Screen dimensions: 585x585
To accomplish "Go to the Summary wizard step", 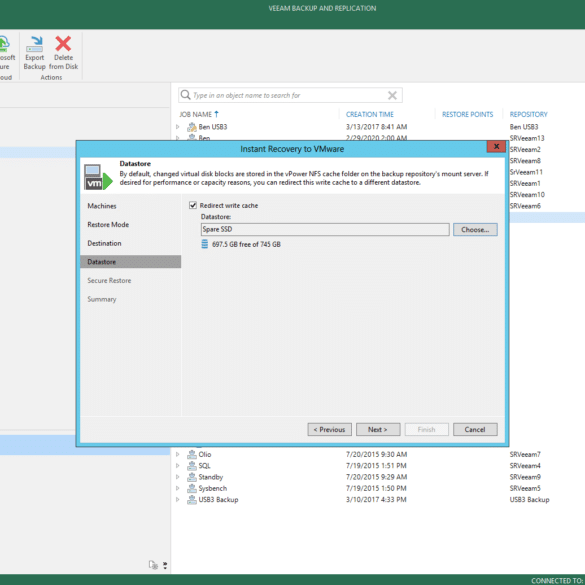I will pos(102,299).
